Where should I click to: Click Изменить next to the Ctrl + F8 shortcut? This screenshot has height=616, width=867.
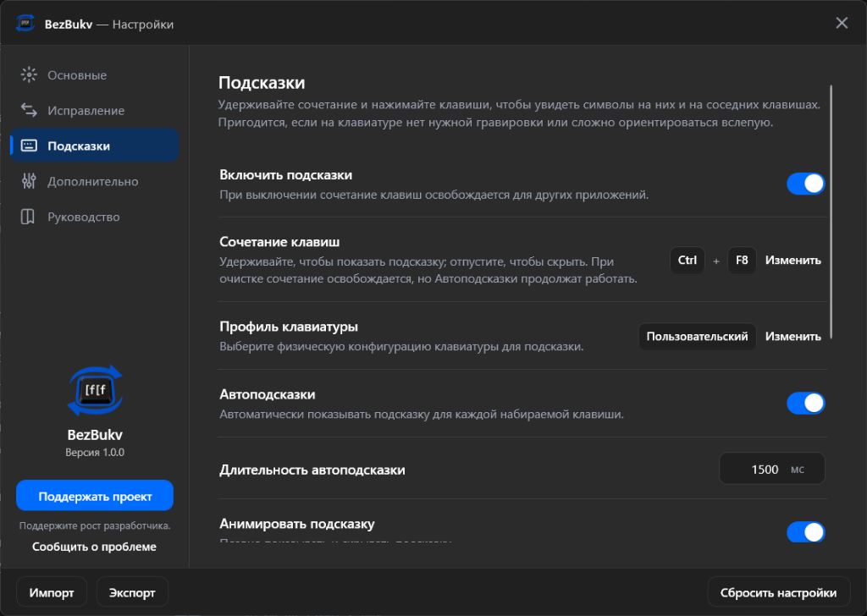[792, 261]
